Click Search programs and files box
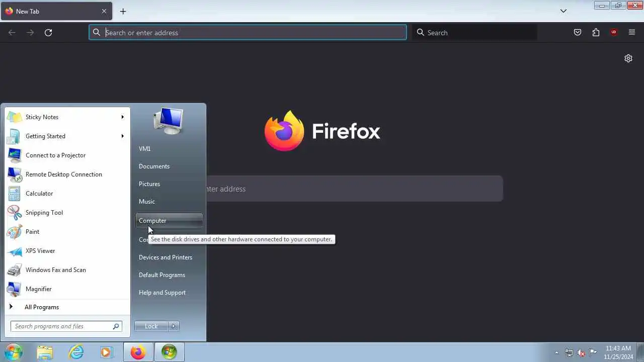 coord(66,326)
